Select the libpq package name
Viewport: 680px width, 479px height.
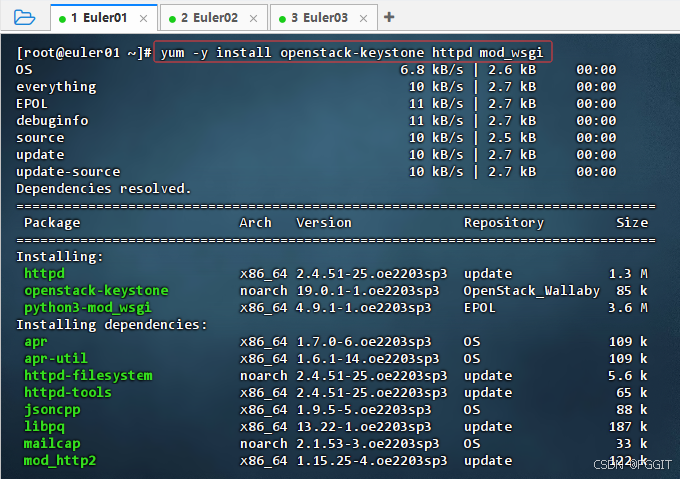(44, 427)
